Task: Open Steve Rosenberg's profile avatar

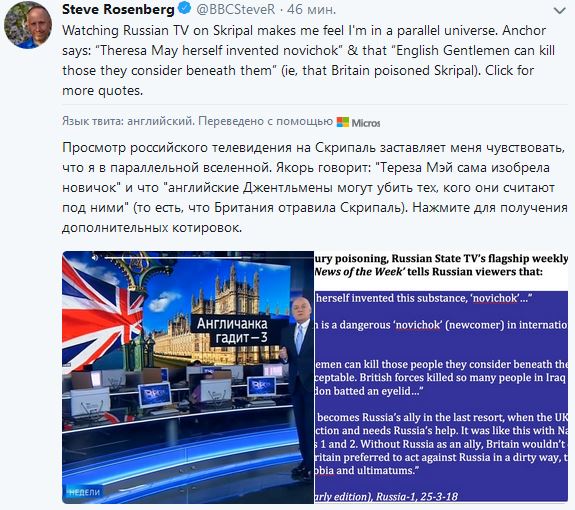Action: (28, 26)
